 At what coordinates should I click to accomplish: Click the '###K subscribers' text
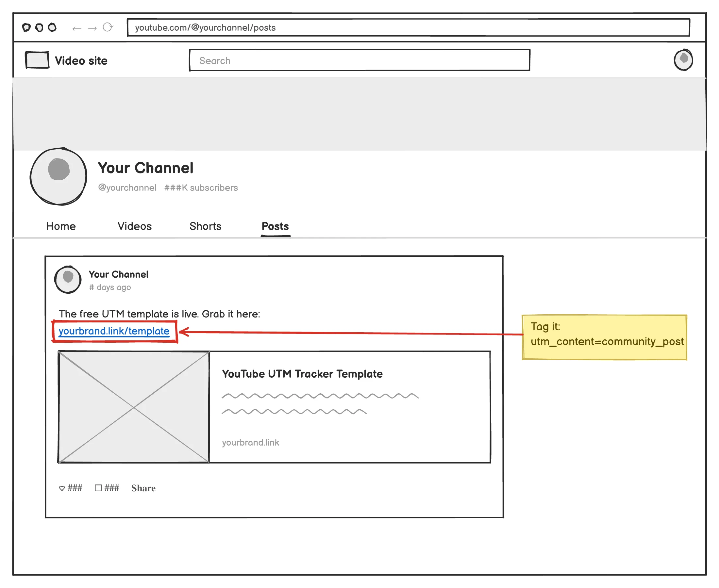tap(201, 188)
